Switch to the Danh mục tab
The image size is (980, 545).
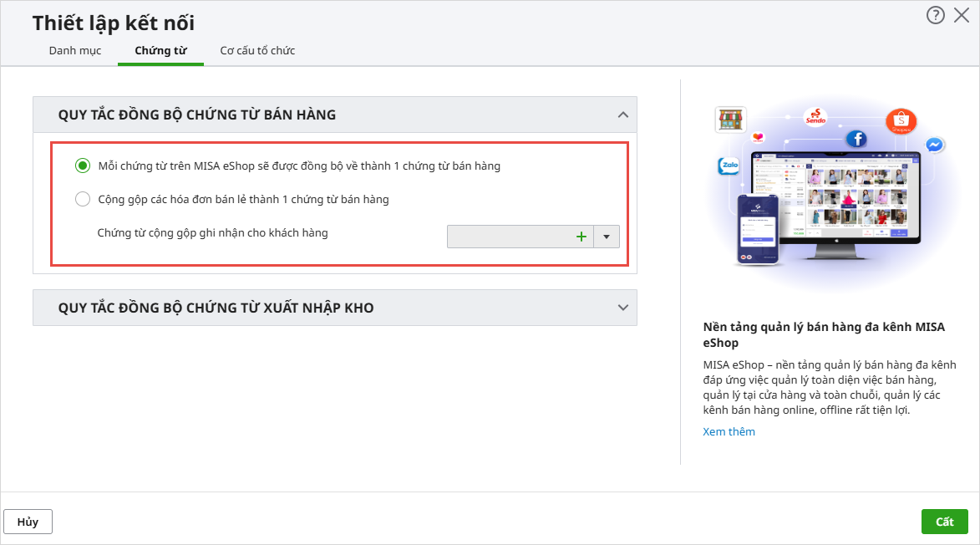pyautogui.click(x=75, y=51)
